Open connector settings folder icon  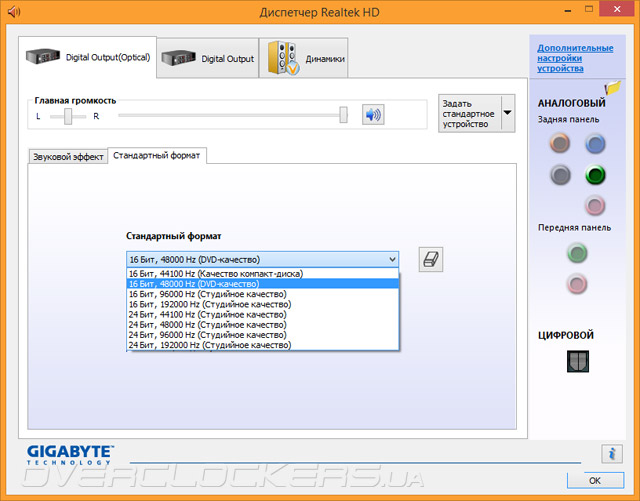point(613,88)
